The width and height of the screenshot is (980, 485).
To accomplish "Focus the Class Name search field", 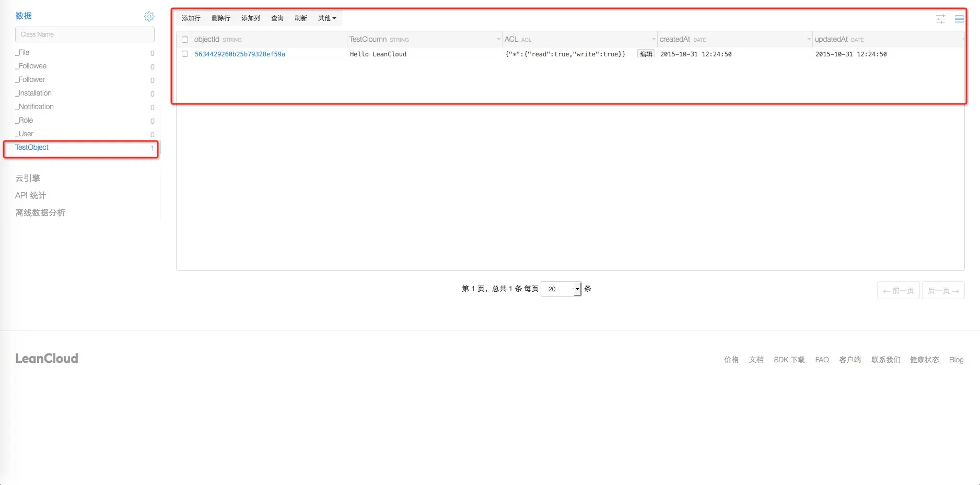I will tap(85, 34).
